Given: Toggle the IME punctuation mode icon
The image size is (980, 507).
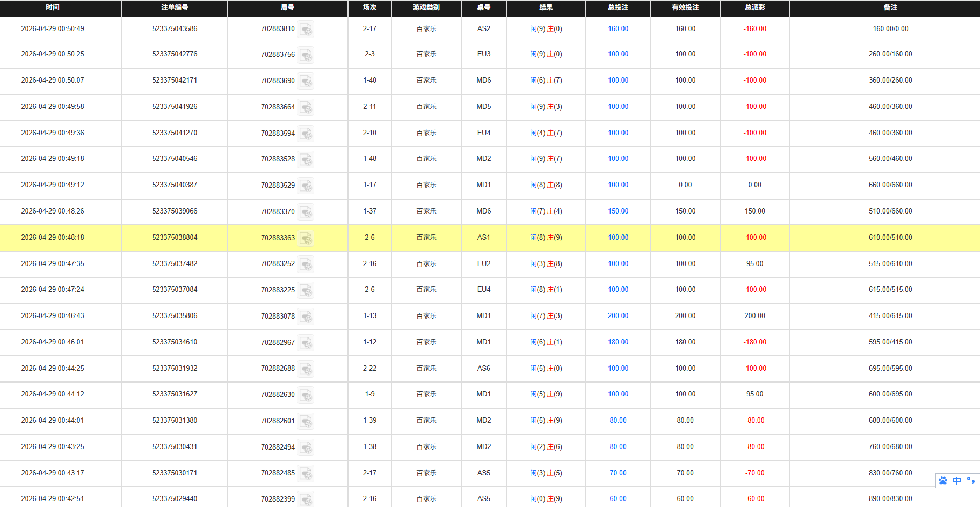Looking at the screenshot, I should point(971,481).
